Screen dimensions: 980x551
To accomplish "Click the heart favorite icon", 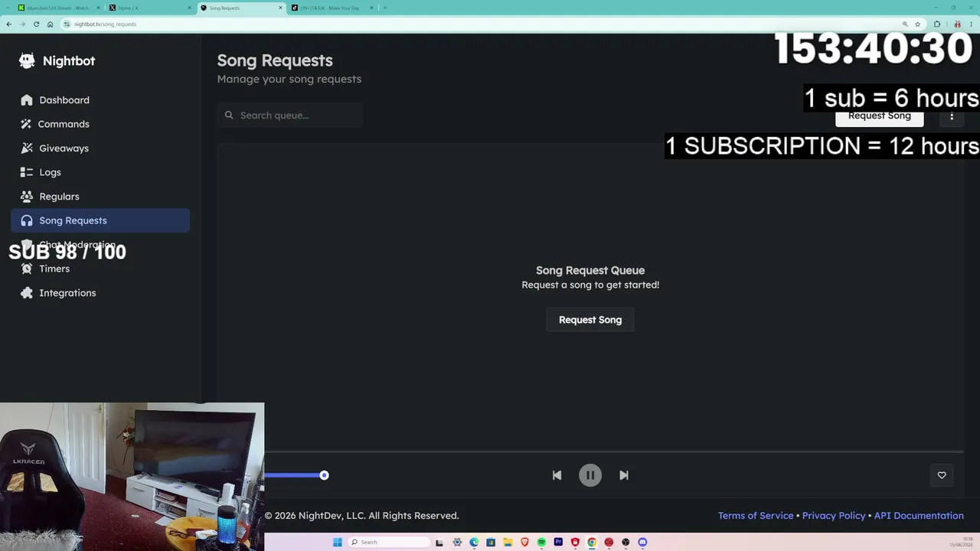I will [x=942, y=475].
